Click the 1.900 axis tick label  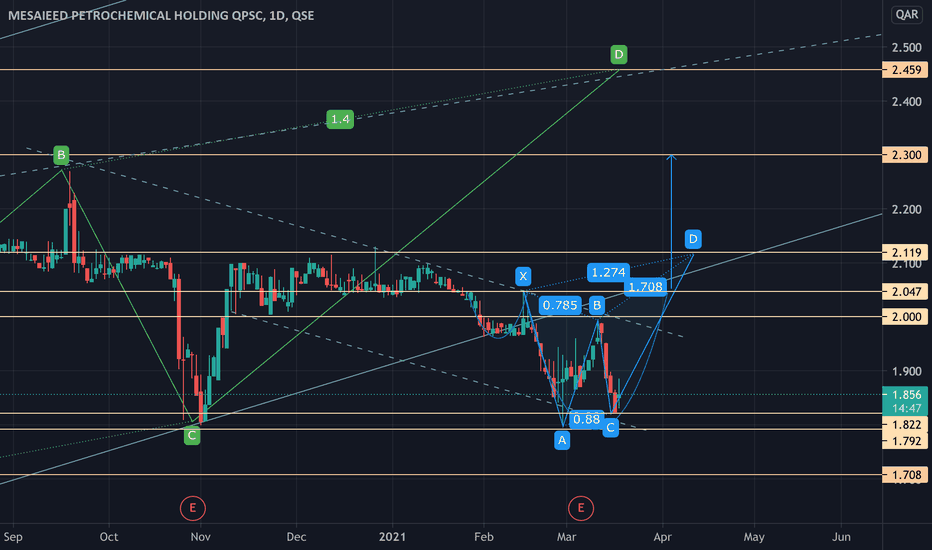906,371
